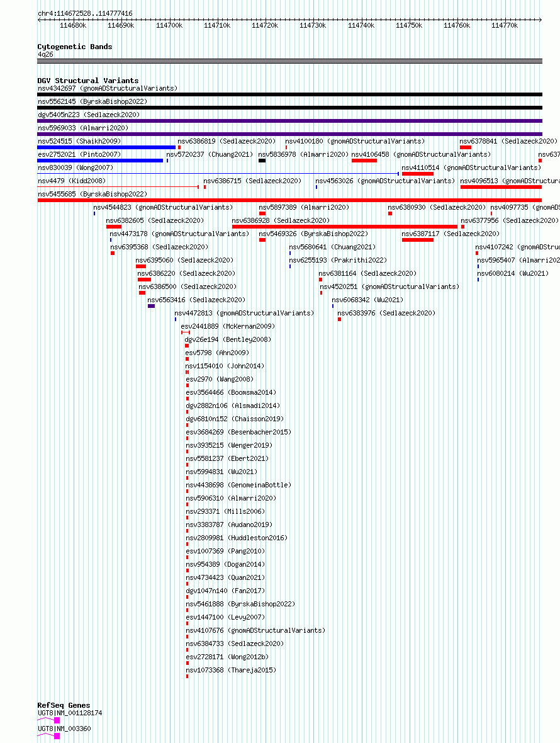
Task: Click the 114720k ruler position marker
Action: coord(265,26)
